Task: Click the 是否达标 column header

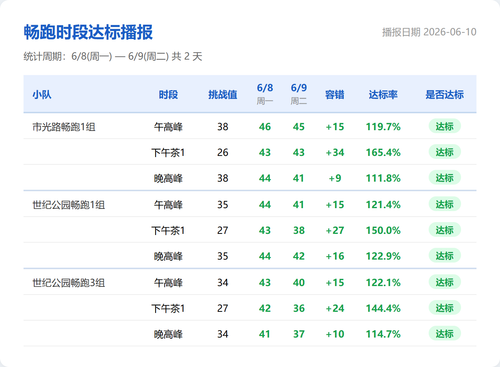Action: click(x=444, y=95)
